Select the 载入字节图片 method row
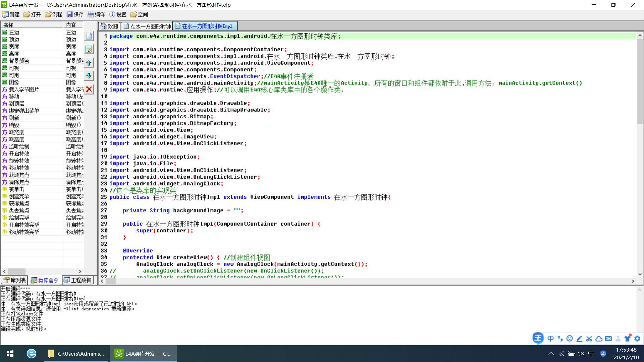Image resolution: width=644 pixels, height=362 pixels. [42, 89]
